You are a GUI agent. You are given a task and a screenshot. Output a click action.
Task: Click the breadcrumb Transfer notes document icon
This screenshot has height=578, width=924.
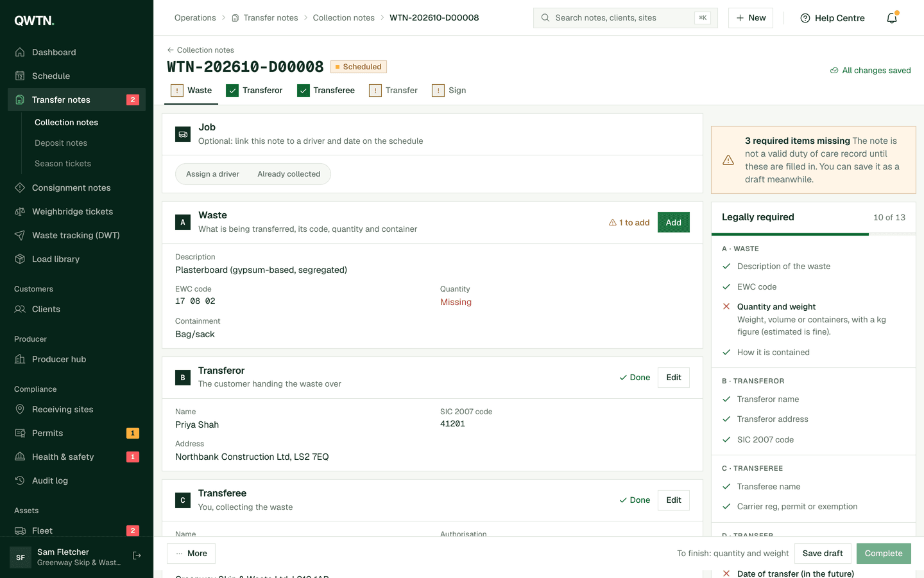click(235, 18)
